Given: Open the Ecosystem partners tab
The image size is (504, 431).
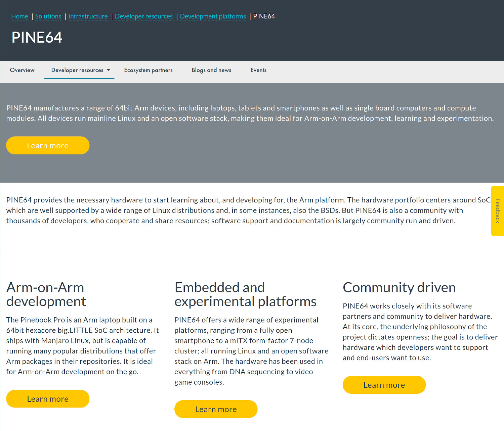Looking at the screenshot, I should (148, 70).
